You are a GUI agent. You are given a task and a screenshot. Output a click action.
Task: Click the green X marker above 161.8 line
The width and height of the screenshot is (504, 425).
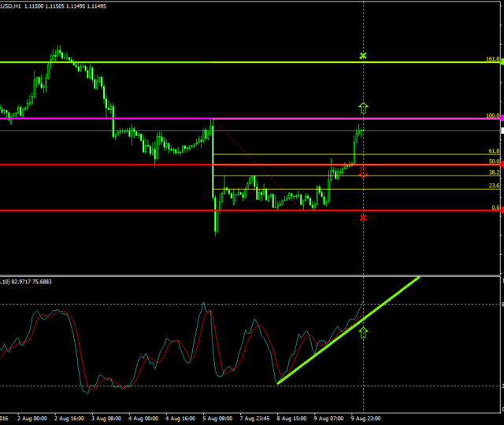pos(363,56)
